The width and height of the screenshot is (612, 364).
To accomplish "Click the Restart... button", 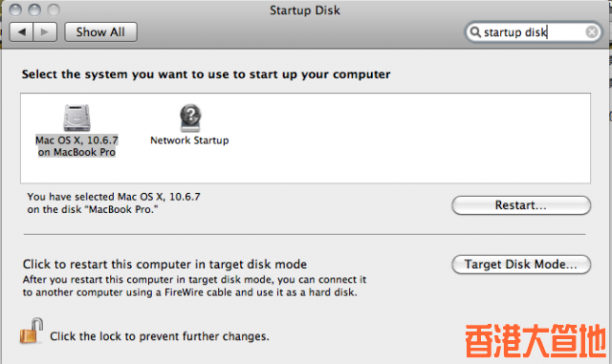I will pyautogui.click(x=521, y=205).
